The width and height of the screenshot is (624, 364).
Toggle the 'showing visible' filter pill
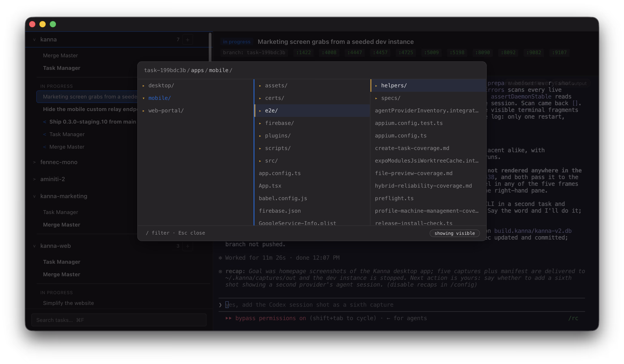[455, 233]
